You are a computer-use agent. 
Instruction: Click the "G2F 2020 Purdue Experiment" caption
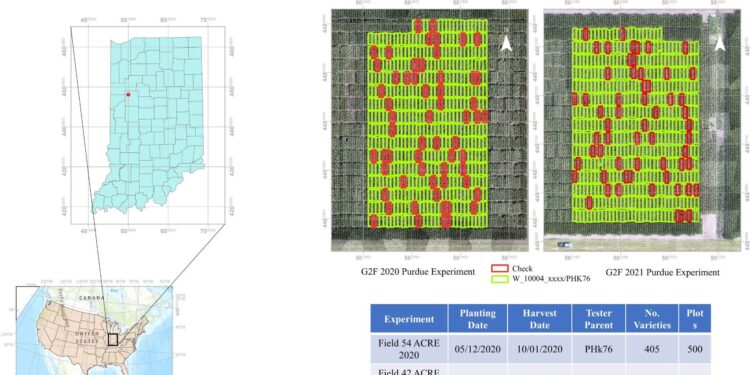(x=418, y=272)
